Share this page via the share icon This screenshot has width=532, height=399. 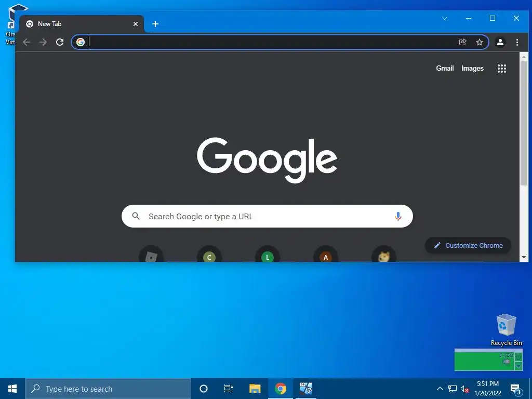463,42
